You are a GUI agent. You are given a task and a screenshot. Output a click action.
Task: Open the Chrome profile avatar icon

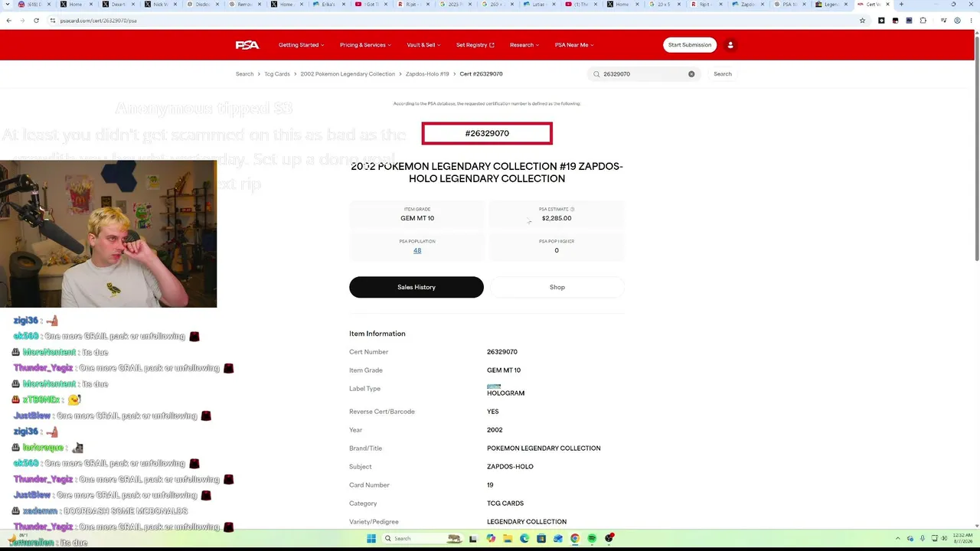[x=957, y=21]
